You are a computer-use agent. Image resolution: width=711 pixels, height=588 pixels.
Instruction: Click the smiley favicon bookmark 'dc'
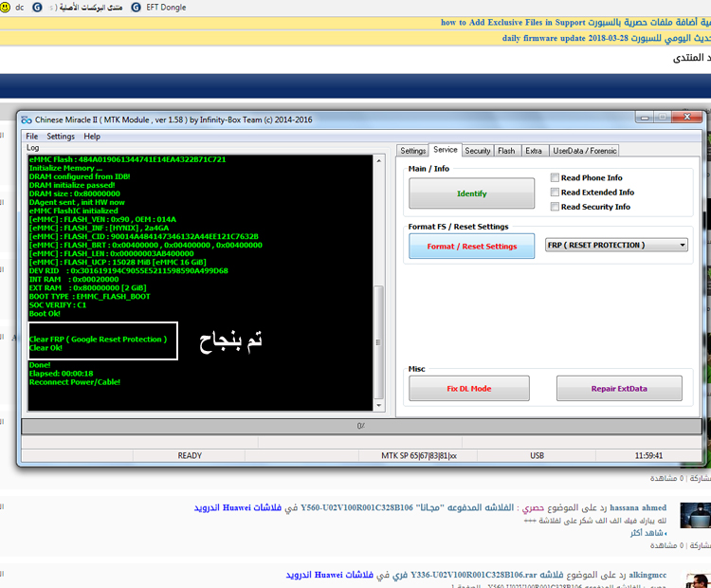[12, 8]
